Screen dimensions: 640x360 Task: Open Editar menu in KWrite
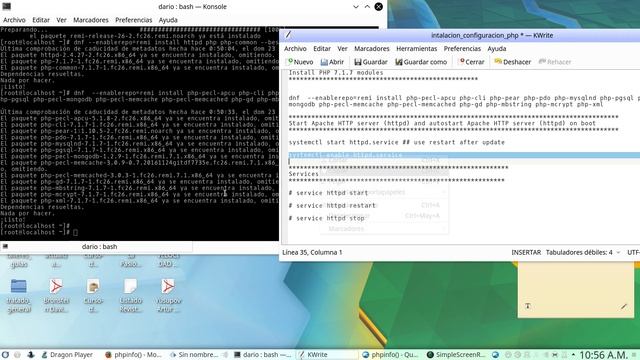[x=322, y=49]
